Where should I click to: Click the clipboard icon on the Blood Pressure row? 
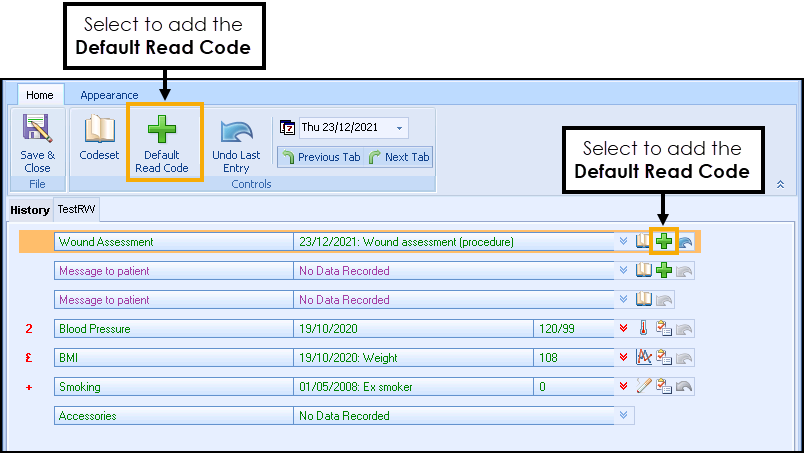(664, 328)
